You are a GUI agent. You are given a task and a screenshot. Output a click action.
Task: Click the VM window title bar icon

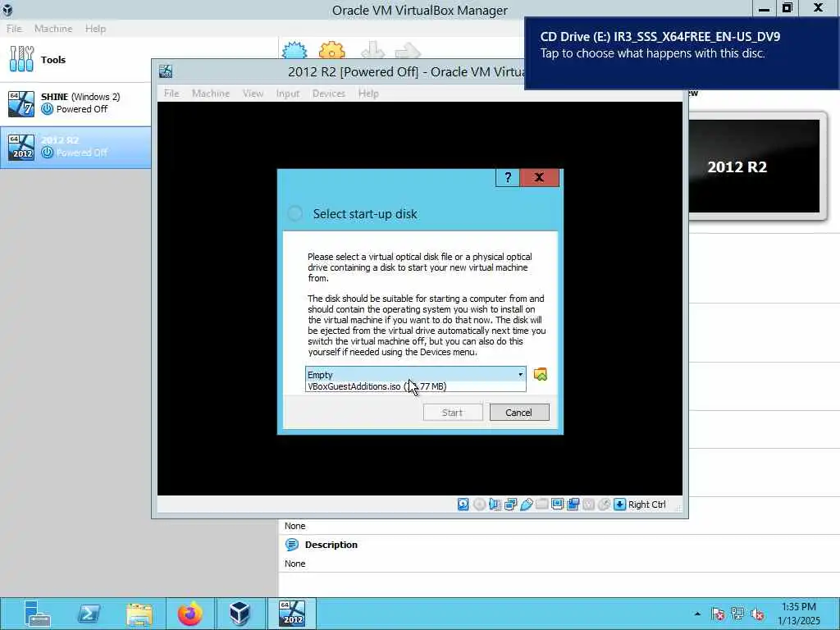point(166,71)
